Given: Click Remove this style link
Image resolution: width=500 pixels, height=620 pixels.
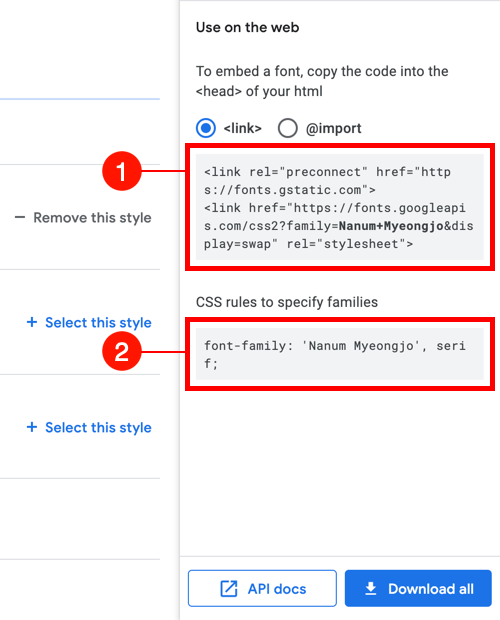Looking at the screenshot, I should tap(83, 217).
